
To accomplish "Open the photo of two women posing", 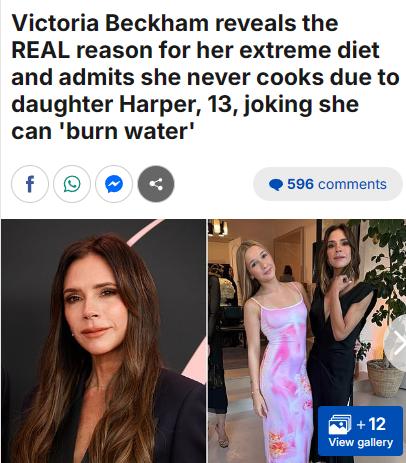I will pyautogui.click(x=307, y=341).
